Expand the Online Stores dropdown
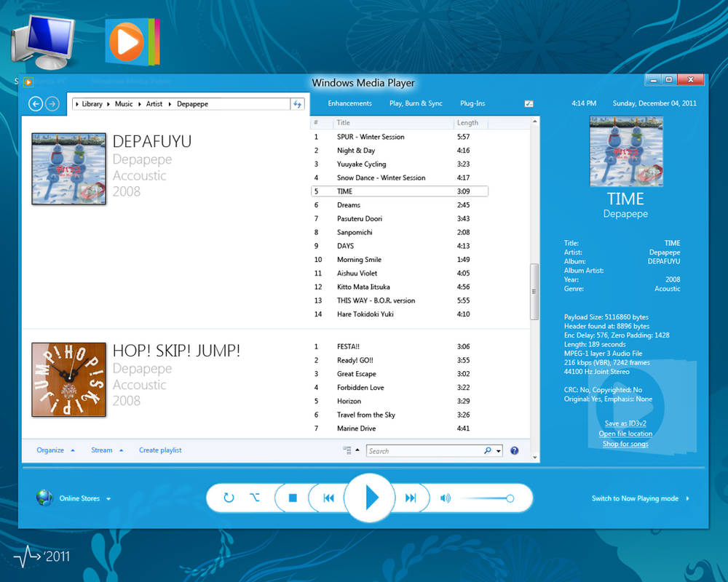 tap(108, 499)
